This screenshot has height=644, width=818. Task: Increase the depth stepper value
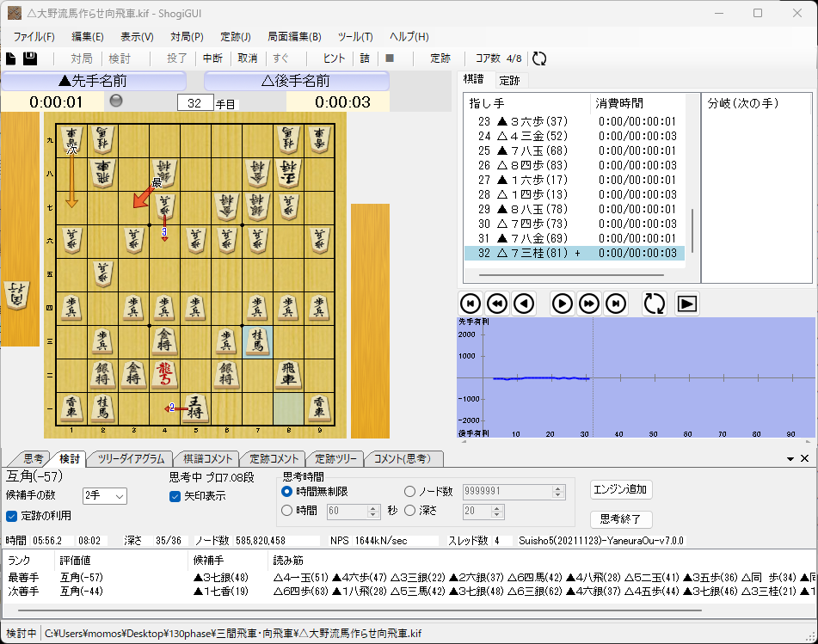pyautogui.click(x=497, y=507)
